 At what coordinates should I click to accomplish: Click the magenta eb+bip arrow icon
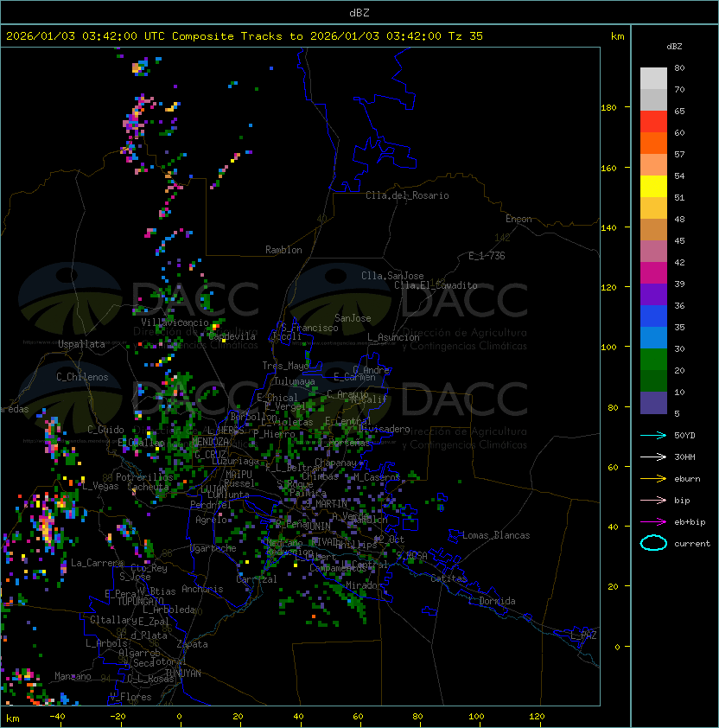coord(653,522)
